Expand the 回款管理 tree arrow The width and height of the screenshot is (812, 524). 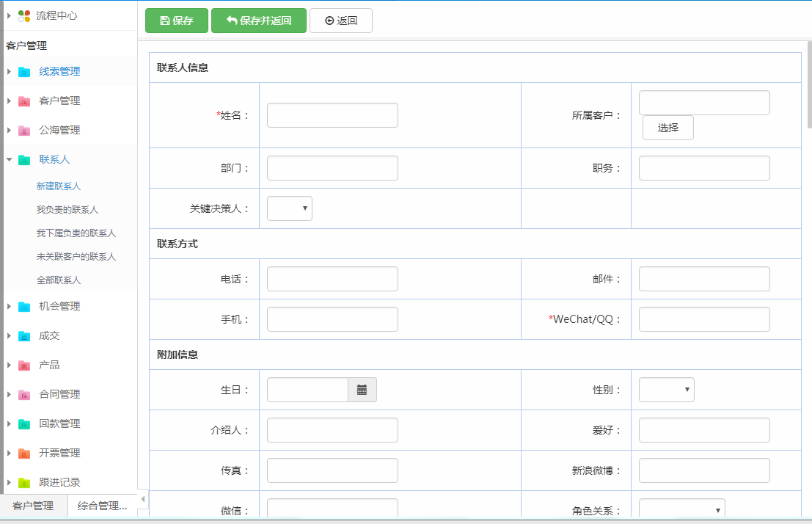pos(9,423)
